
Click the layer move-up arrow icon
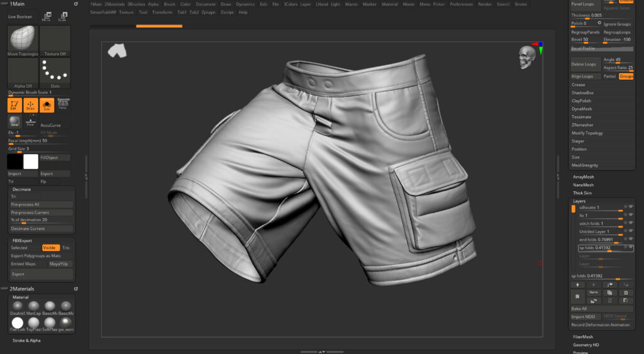pos(577,285)
